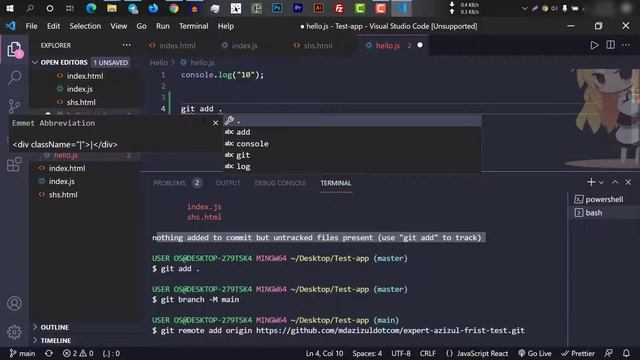This screenshot has width=640, height=360.
Task: Select the powershell terminal instance
Action: pyautogui.click(x=599, y=199)
